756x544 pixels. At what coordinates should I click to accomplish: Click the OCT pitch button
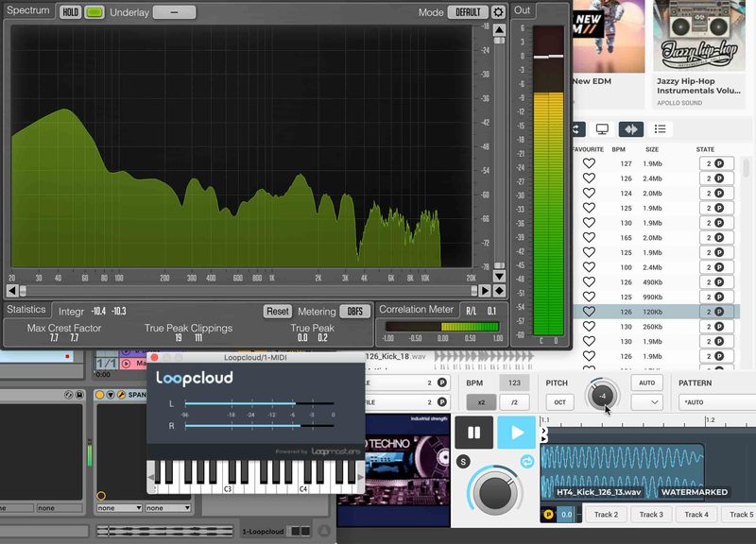point(559,402)
